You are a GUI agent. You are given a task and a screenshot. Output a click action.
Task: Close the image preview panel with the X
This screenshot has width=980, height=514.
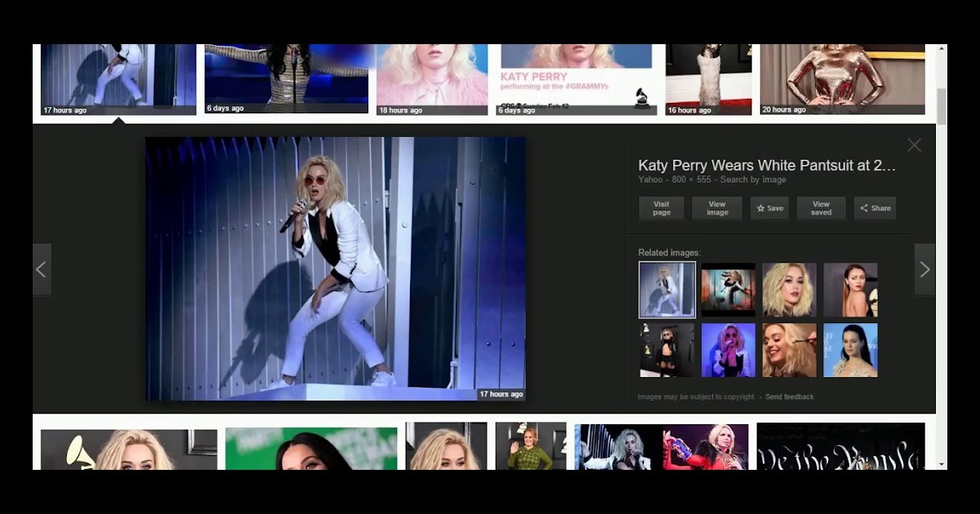[914, 145]
